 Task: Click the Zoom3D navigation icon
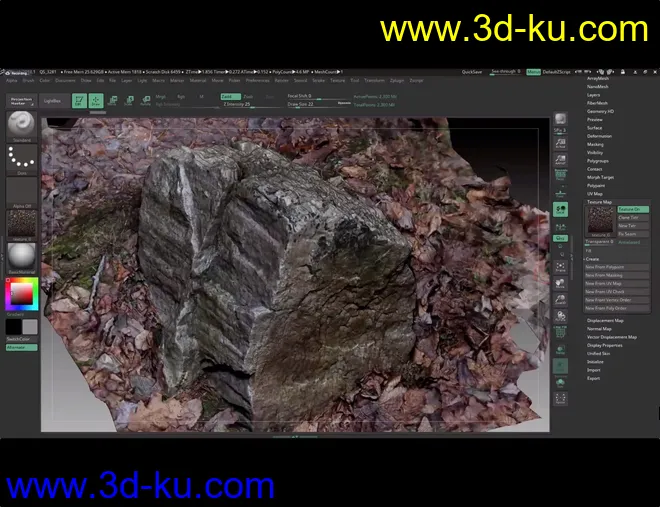tap(560, 300)
